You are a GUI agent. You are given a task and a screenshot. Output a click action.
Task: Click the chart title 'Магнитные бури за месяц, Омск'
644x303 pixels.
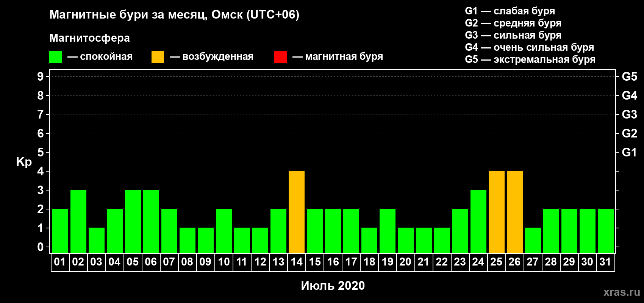click(x=146, y=15)
